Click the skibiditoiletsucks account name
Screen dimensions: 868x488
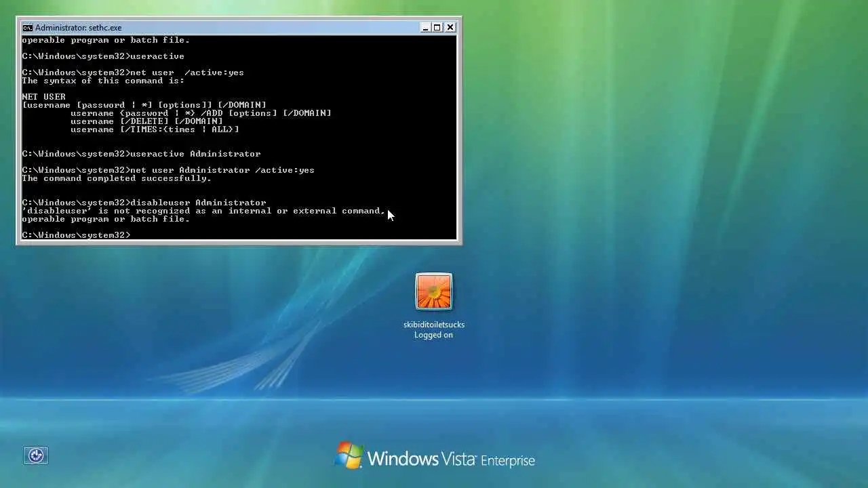pyautogui.click(x=434, y=325)
